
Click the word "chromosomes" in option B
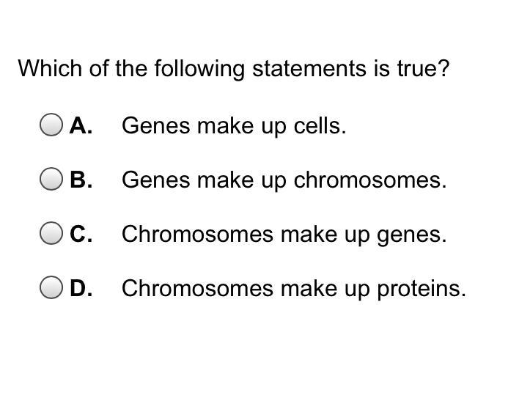pos(369,180)
